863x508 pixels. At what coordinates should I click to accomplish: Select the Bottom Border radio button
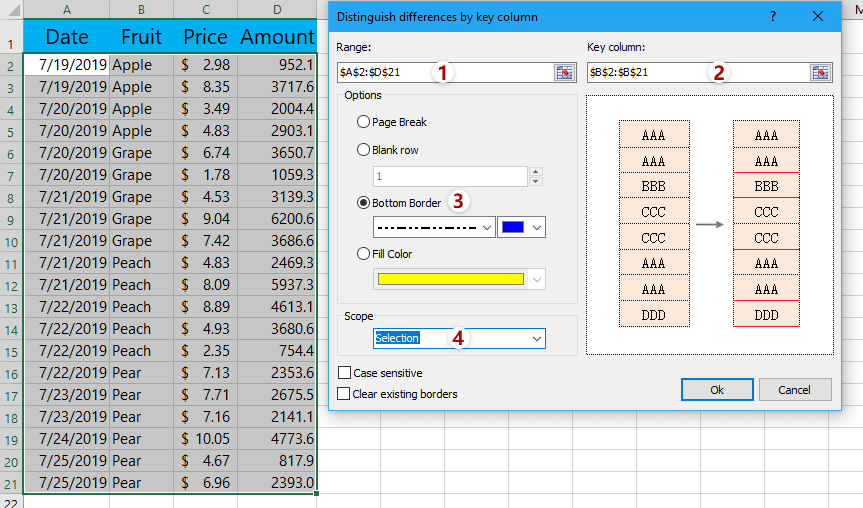pyautogui.click(x=365, y=203)
